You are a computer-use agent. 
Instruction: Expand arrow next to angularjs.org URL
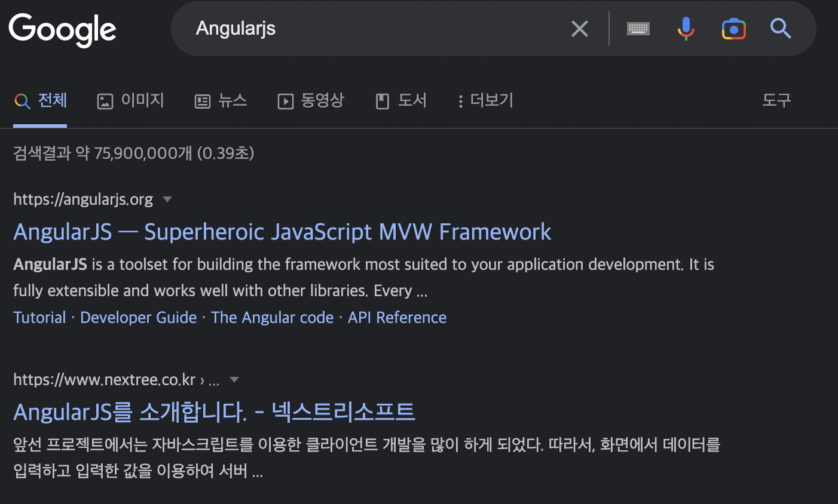coord(167,199)
